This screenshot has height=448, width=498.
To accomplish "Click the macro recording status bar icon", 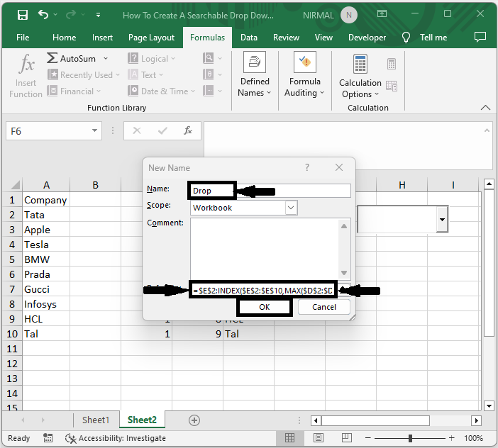I will [x=48, y=438].
